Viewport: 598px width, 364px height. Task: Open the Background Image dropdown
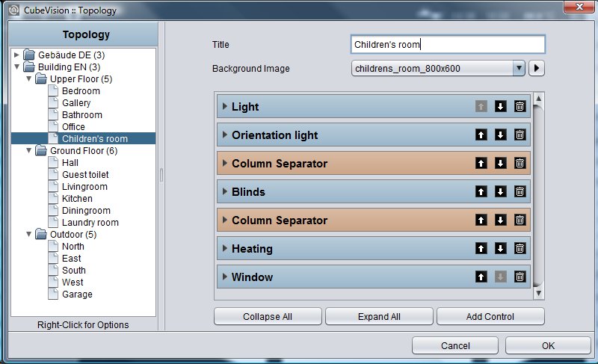519,68
